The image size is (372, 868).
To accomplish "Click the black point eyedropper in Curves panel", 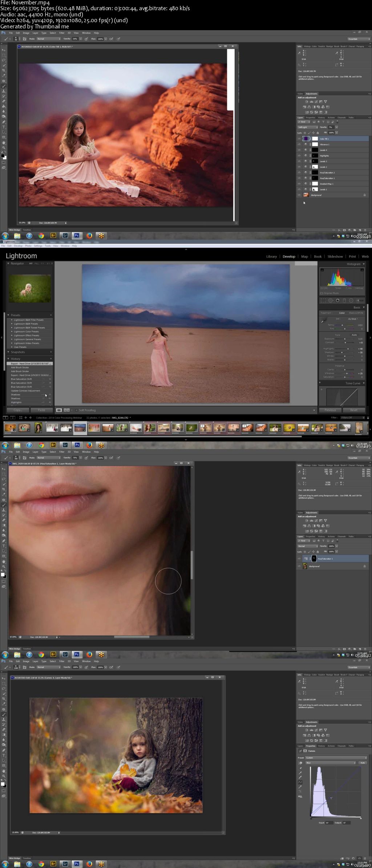I will [300, 768].
